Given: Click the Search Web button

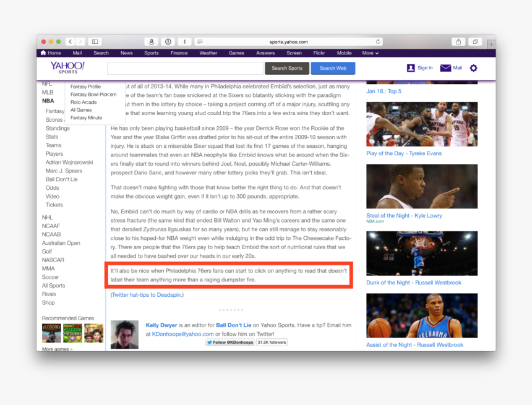Looking at the screenshot, I should (333, 68).
